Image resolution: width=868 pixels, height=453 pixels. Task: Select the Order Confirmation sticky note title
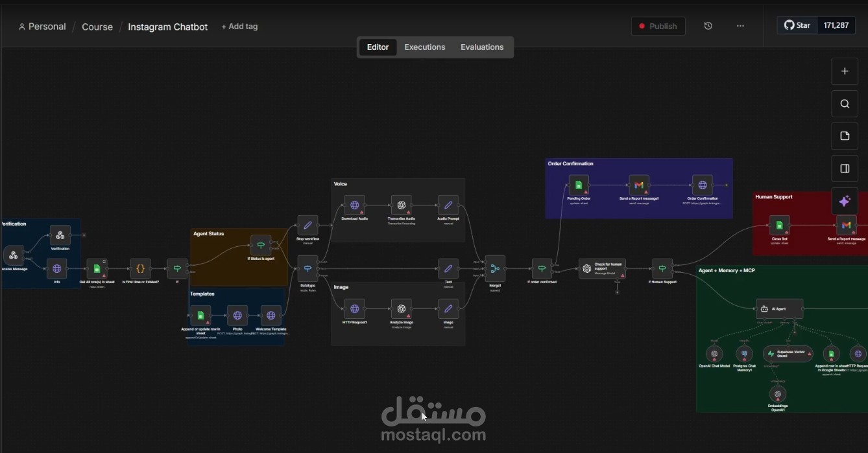(570, 164)
